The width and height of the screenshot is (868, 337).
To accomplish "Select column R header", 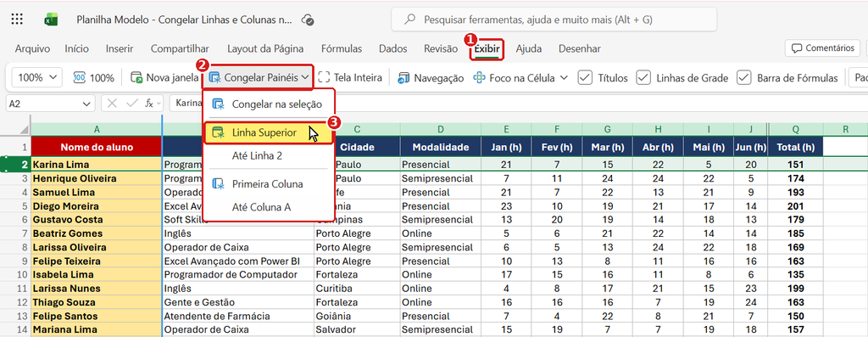I will pyautogui.click(x=845, y=129).
